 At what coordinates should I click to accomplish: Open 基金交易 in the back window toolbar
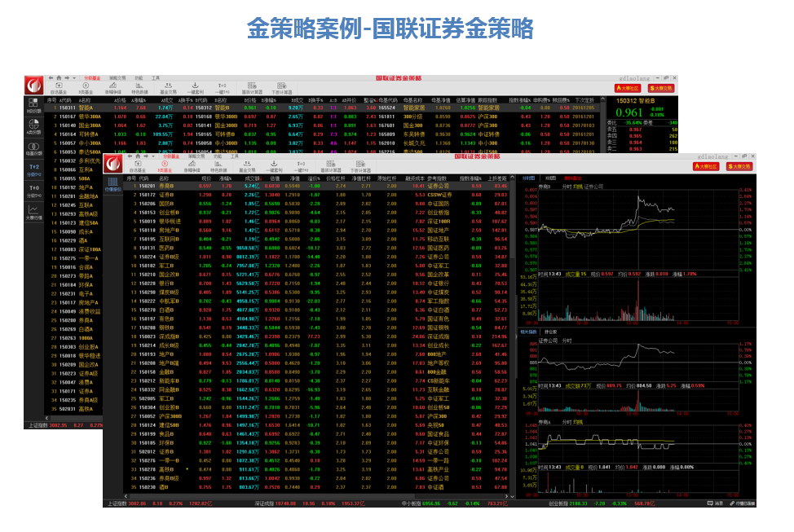168,88
